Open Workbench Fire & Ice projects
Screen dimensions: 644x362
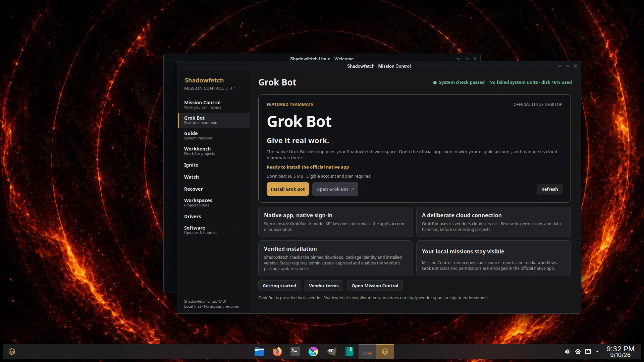tap(214, 151)
